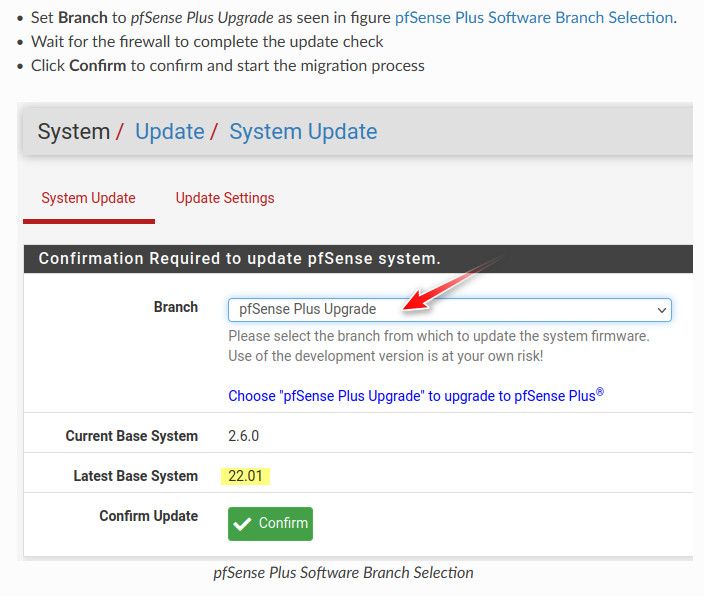Open the Branch dropdown showing pfSense Plus Upgrade
Screen dimensions: 704x596
(x=449, y=309)
